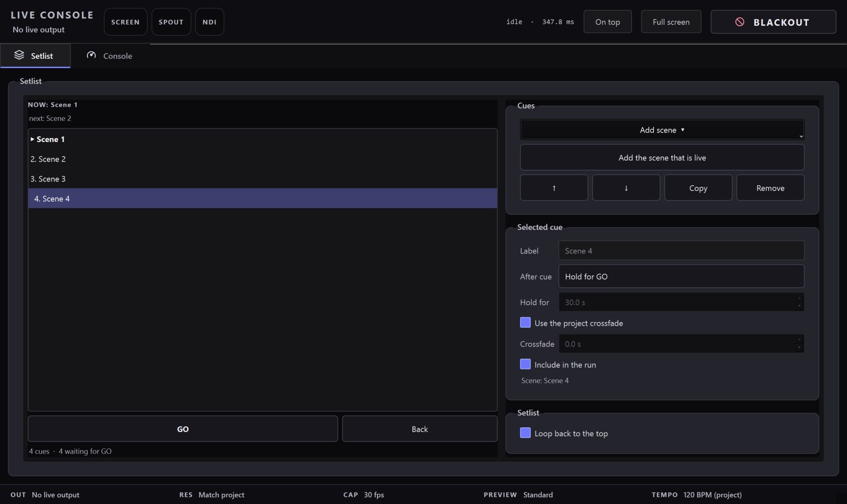Viewport: 847px width, 504px height.
Task: Enable Loop back to the top
Action: tap(525, 433)
